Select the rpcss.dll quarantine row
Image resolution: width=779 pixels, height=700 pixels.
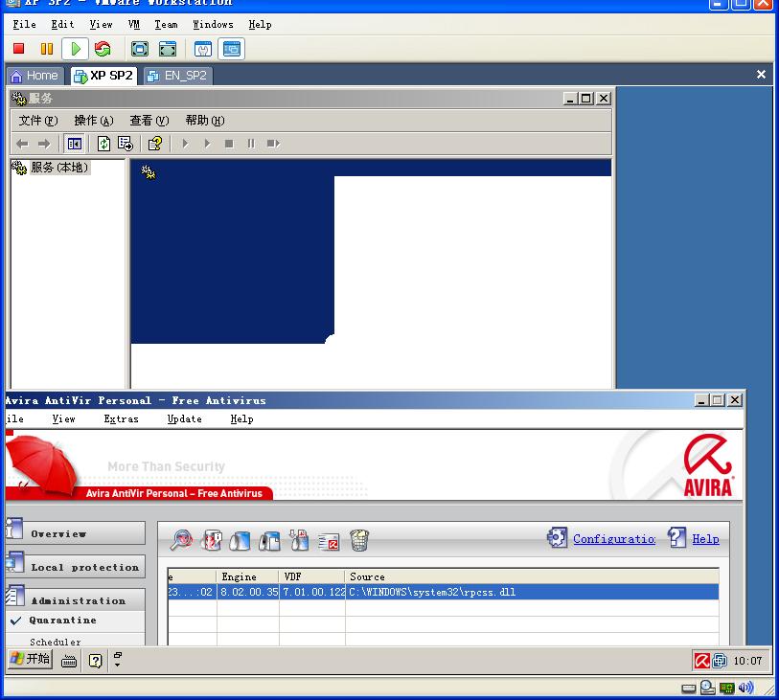coord(443,592)
